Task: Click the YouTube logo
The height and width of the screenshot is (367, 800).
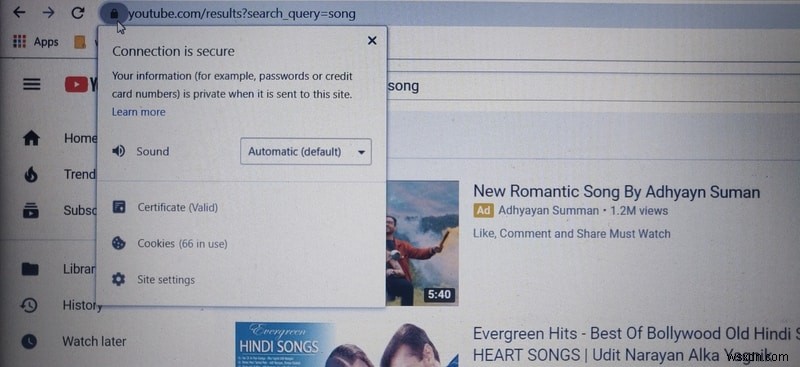Action: (x=81, y=85)
